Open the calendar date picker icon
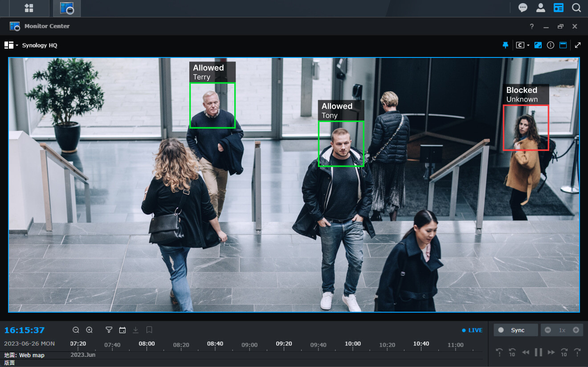The image size is (588, 367). coord(122,330)
